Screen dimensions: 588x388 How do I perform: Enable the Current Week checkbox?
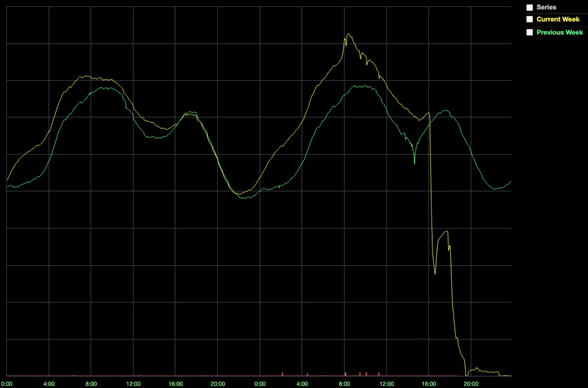tap(530, 19)
